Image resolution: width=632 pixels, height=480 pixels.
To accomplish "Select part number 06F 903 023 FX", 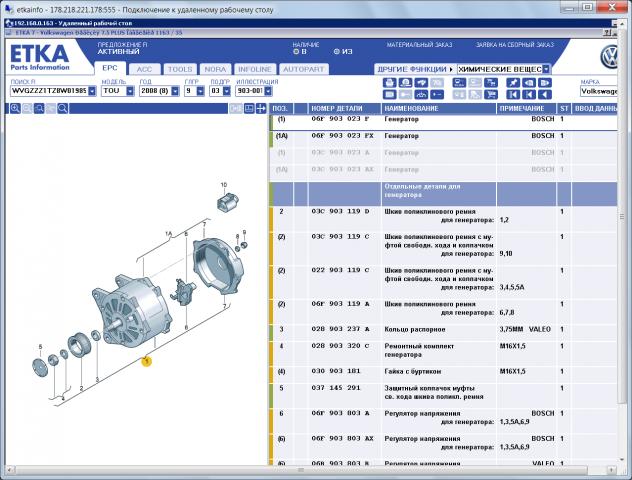I will click(342, 136).
